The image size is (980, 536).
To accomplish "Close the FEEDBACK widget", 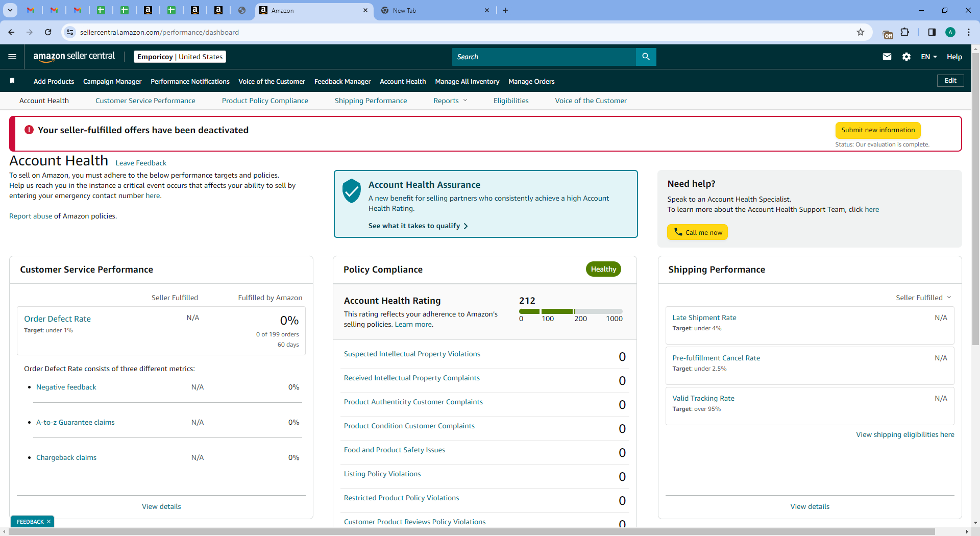I will (x=49, y=522).
